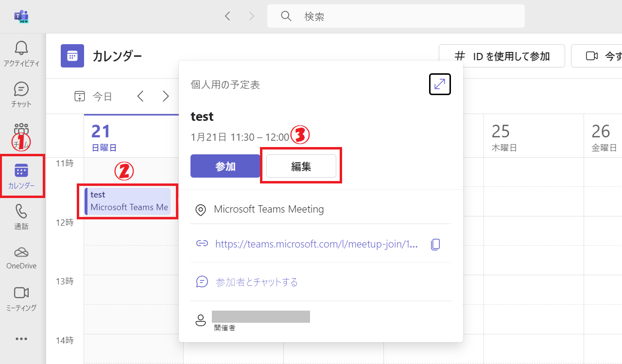Focus the 検索 search field
Viewport: 622px width, 364px height.
click(x=396, y=16)
